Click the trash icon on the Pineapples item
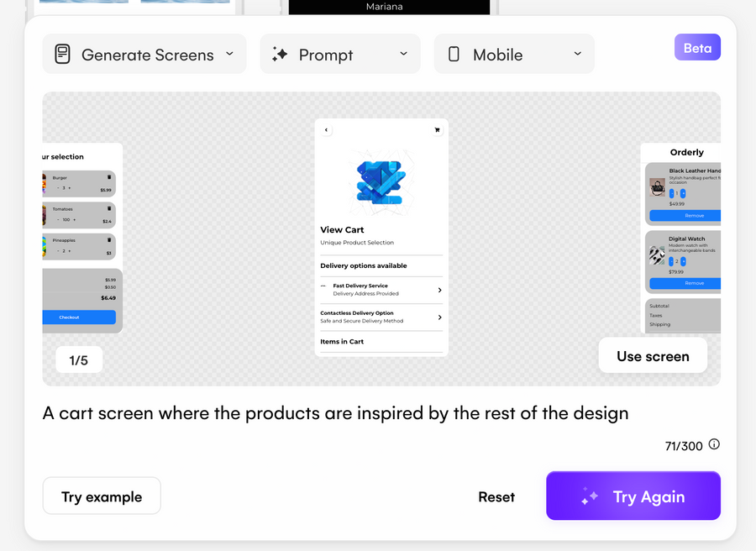Image resolution: width=756 pixels, height=551 pixels. pos(108,240)
